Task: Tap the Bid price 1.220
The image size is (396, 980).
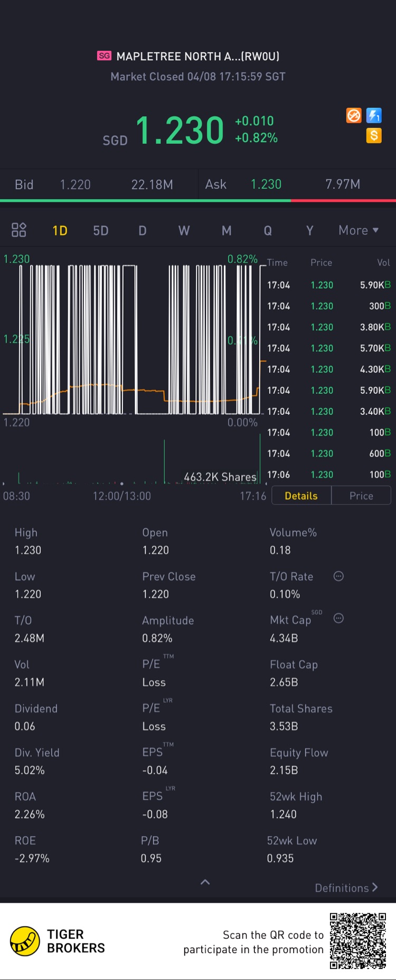Action: 76,184
